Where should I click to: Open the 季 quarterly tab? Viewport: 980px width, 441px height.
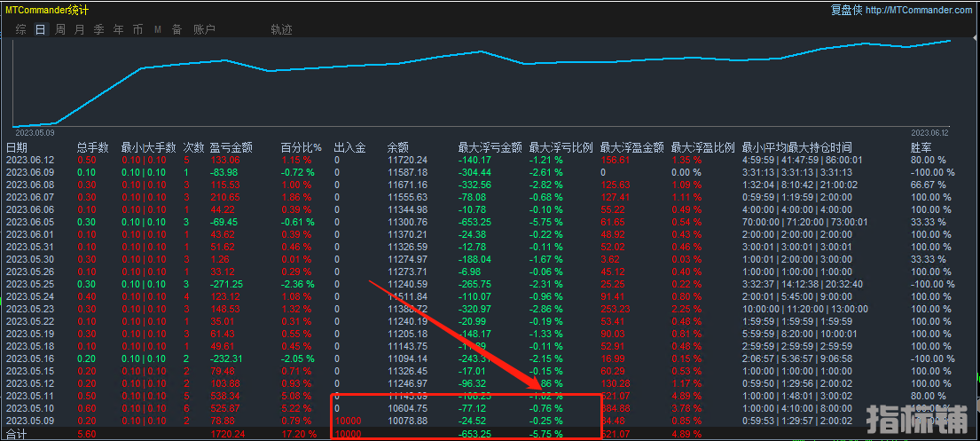98,29
